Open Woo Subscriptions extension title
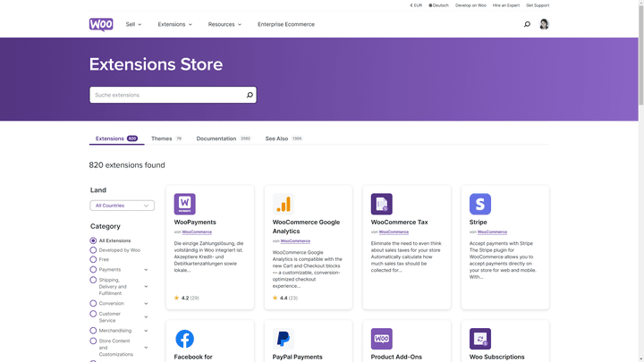The image size is (644, 362). pos(497,357)
